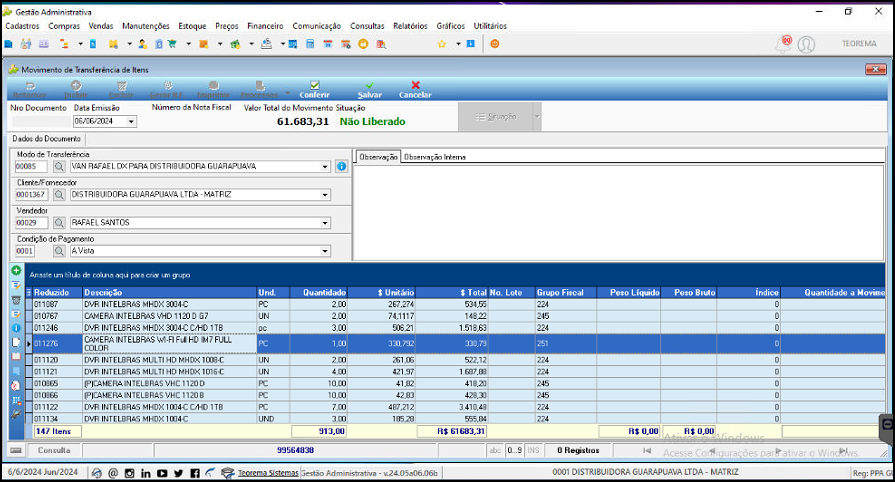
Task: Click the Conferir checkmark toolbar button
Action: [x=315, y=90]
